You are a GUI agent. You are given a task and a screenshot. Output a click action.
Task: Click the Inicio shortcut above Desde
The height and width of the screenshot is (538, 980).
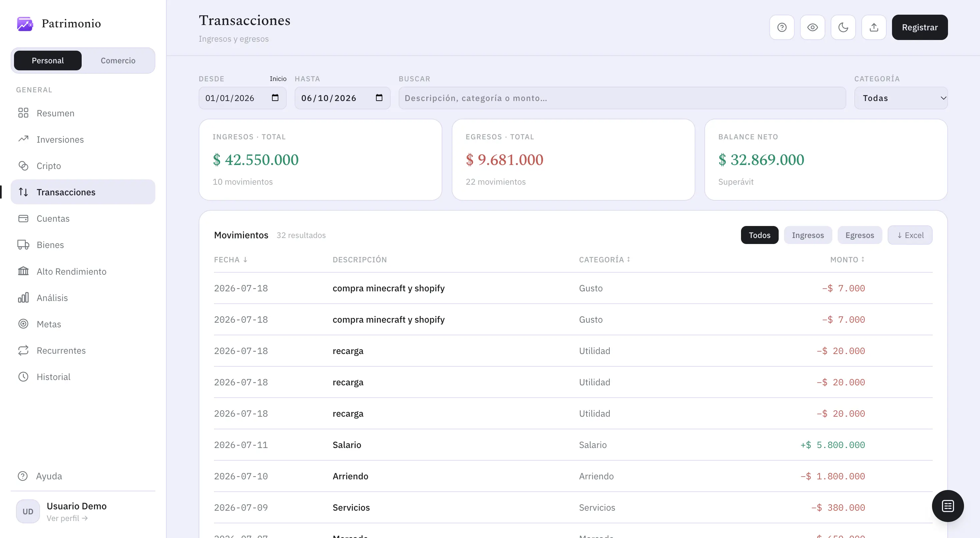click(278, 79)
